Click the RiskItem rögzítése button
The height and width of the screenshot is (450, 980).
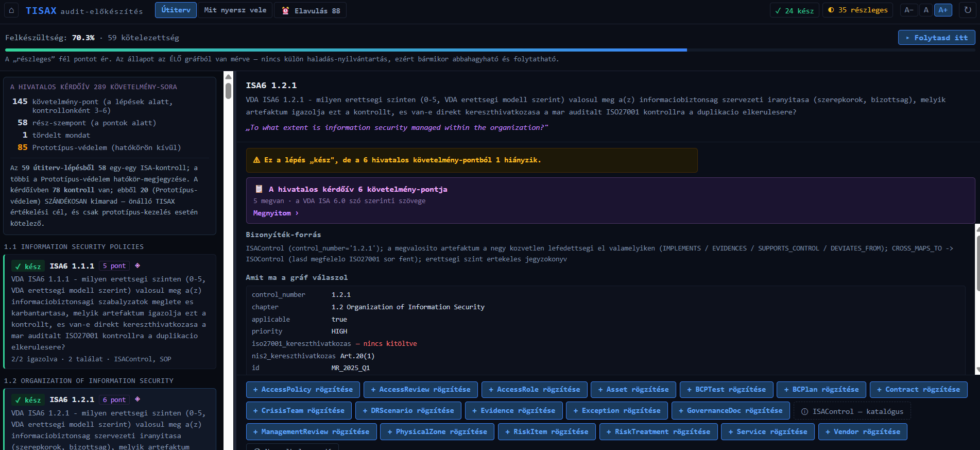[x=547, y=432]
